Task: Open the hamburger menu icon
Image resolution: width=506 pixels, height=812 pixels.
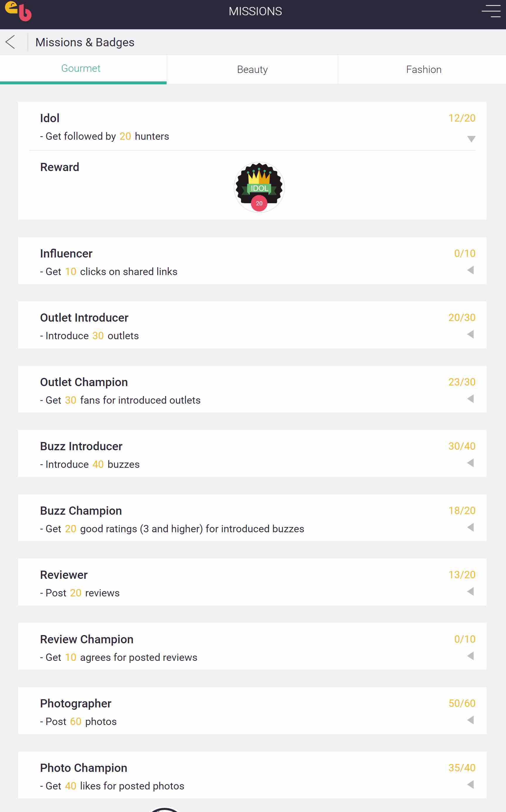Action: 490,11
